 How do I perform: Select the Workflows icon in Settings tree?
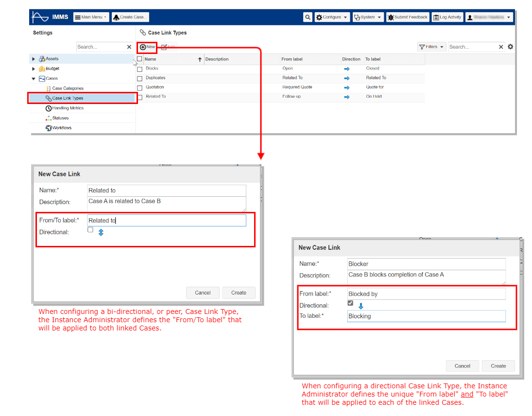tap(48, 128)
